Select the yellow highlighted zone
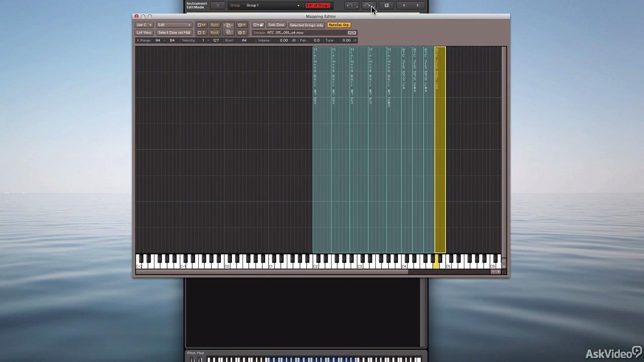The height and width of the screenshot is (362, 644). pos(440,151)
